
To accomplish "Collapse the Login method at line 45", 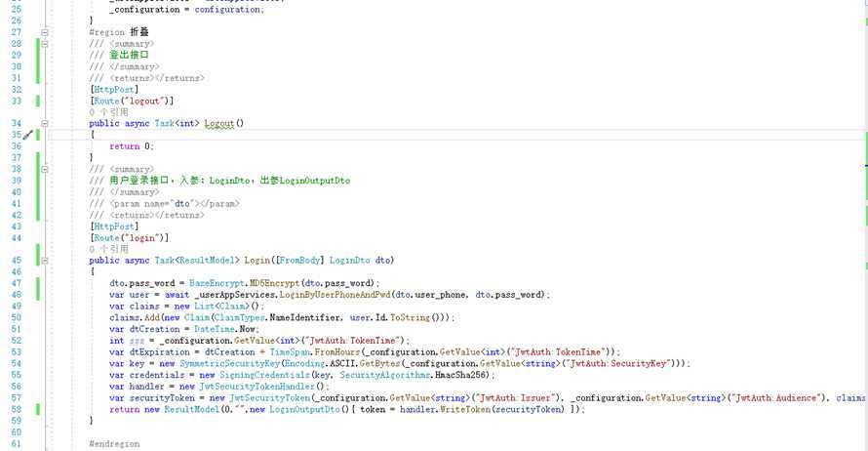I will click(45, 261).
